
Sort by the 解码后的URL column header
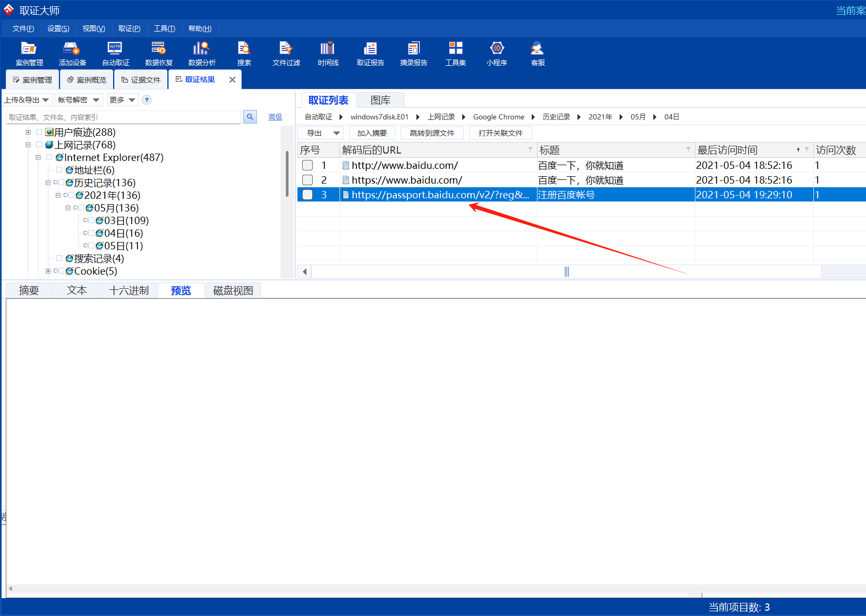tap(438, 150)
